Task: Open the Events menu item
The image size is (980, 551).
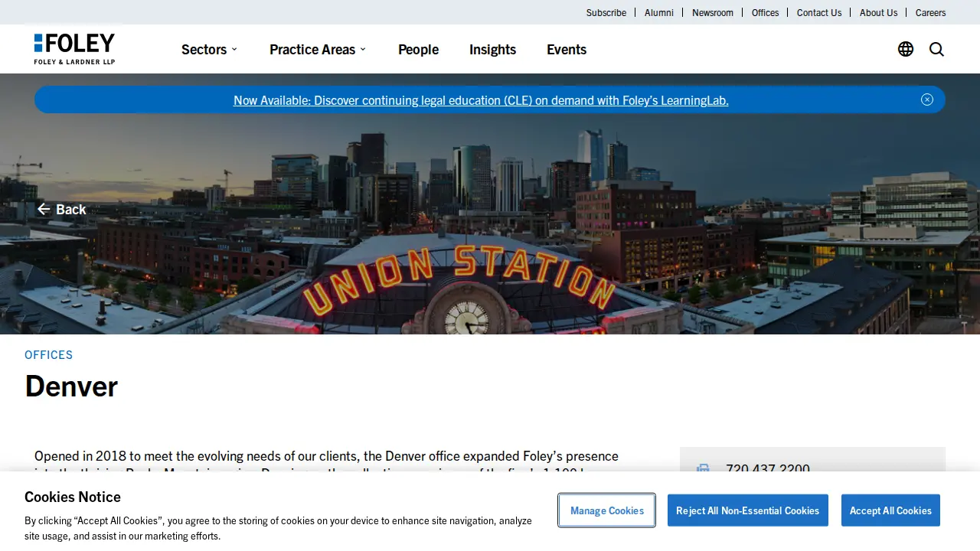Action: (567, 49)
